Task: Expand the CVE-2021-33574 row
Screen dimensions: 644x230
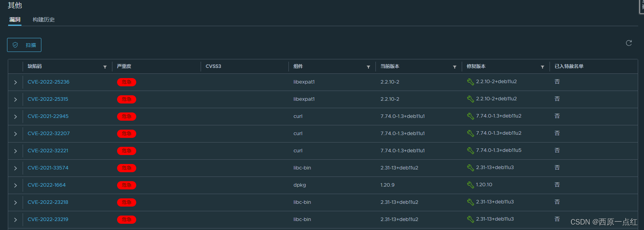Action: pos(16,168)
